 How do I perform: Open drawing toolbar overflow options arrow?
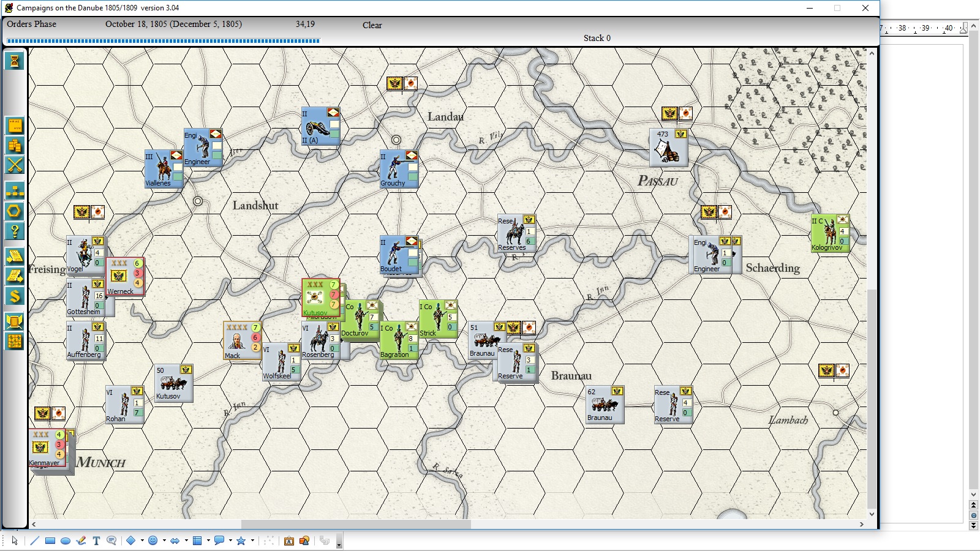(339, 542)
